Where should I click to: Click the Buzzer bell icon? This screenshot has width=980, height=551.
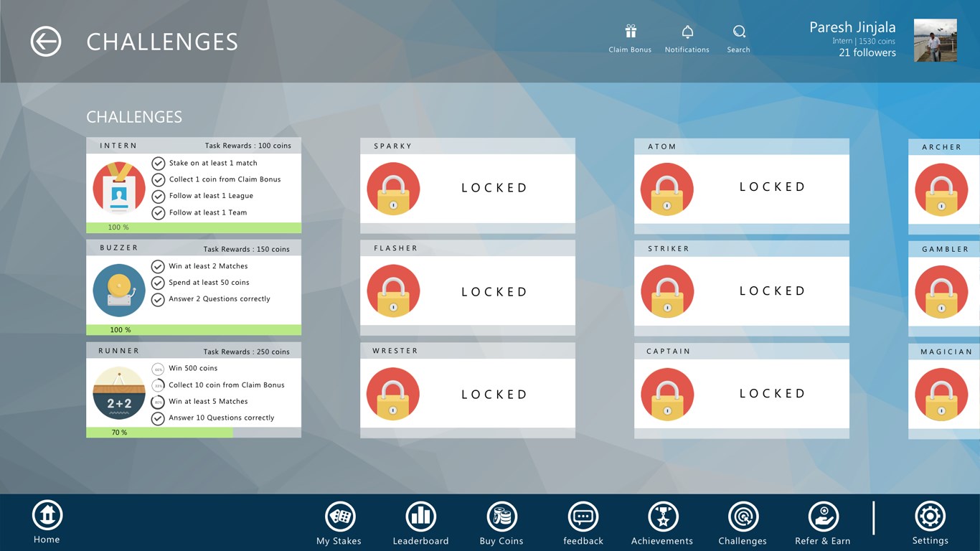(x=119, y=291)
